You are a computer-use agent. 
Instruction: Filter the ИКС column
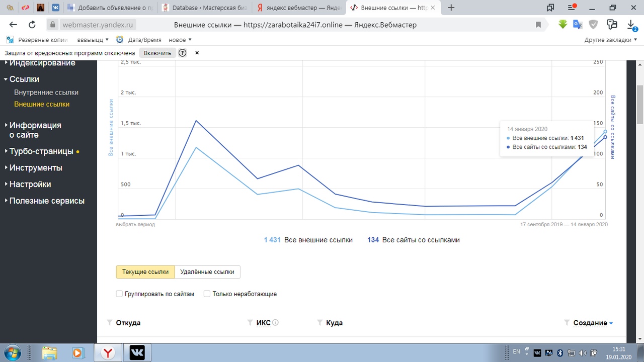pos(250,323)
